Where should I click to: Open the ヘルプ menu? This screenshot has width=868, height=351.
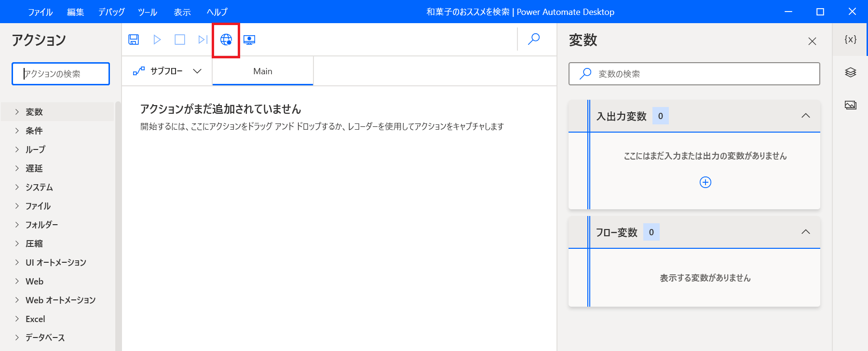217,12
